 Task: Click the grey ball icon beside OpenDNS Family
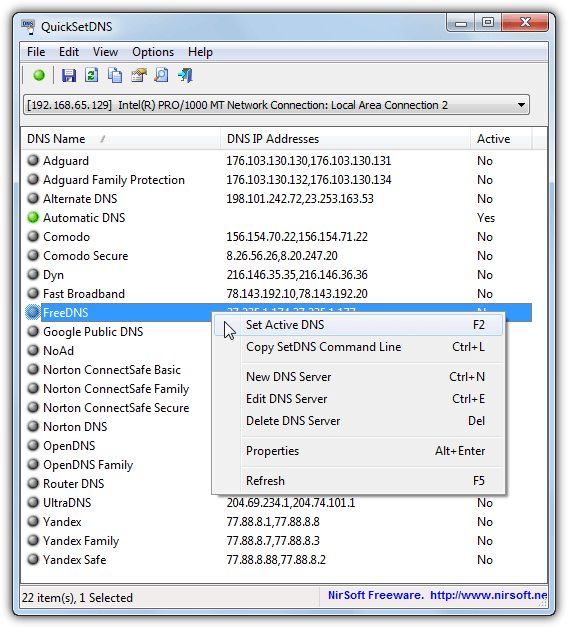(33, 464)
